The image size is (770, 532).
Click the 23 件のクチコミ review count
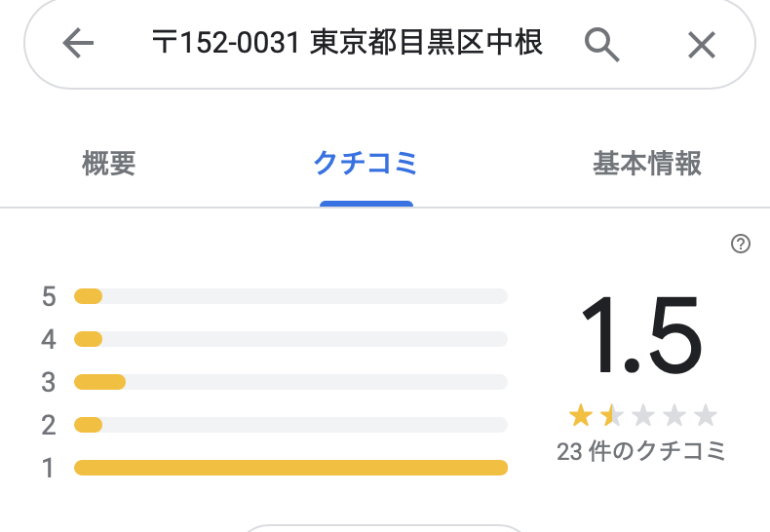(x=641, y=452)
